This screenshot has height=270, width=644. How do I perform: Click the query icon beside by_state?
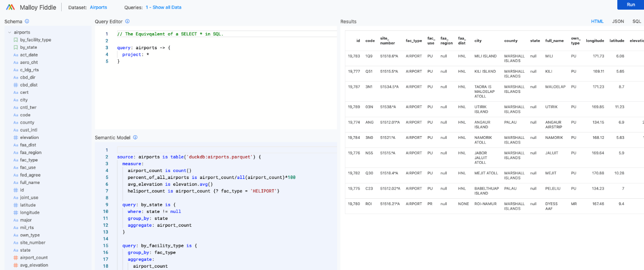point(16,47)
